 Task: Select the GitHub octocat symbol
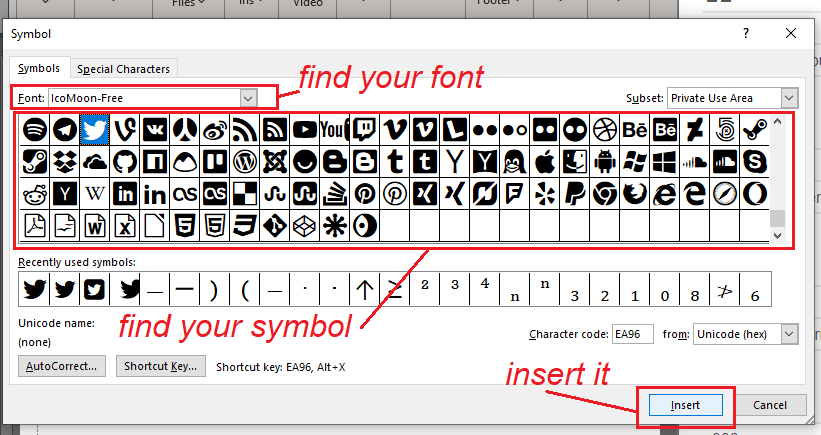coord(125,162)
